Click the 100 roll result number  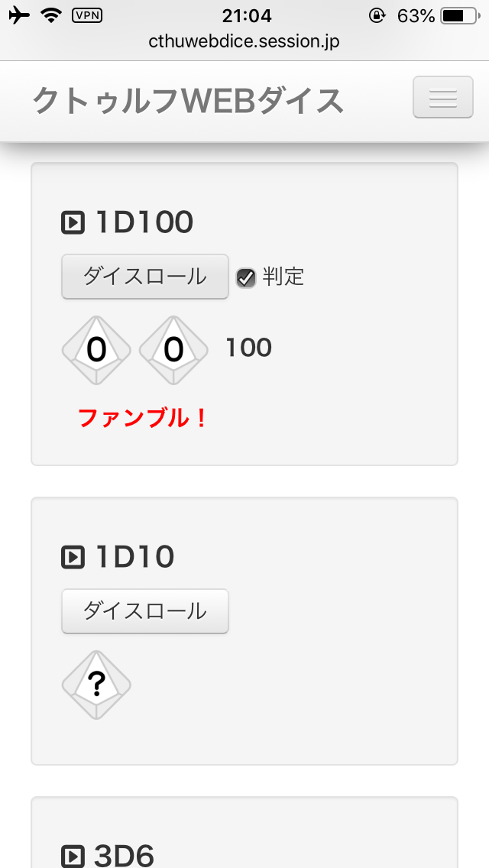[248, 348]
